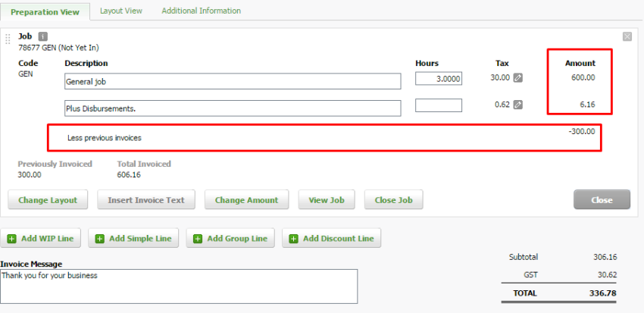Image resolution: width=644 pixels, height=313 pixels.
Task: Click in the Invoice Message text box
Action: [179, 286]
